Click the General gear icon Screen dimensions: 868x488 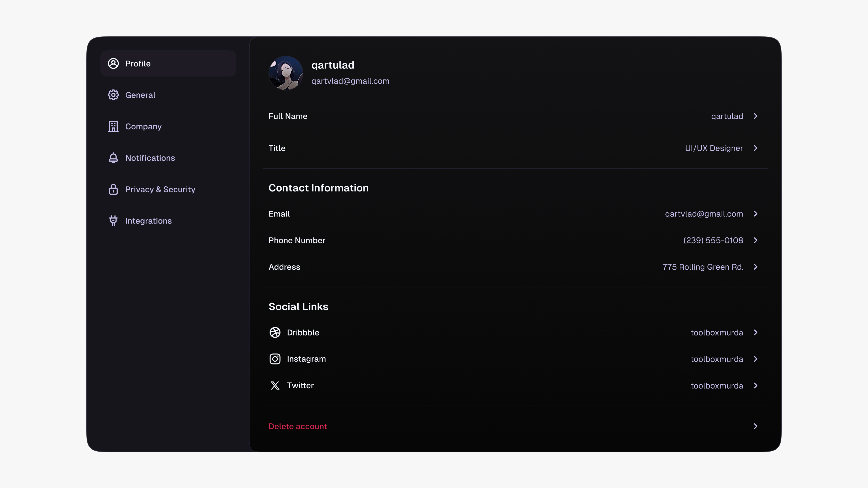coord(113,95)
